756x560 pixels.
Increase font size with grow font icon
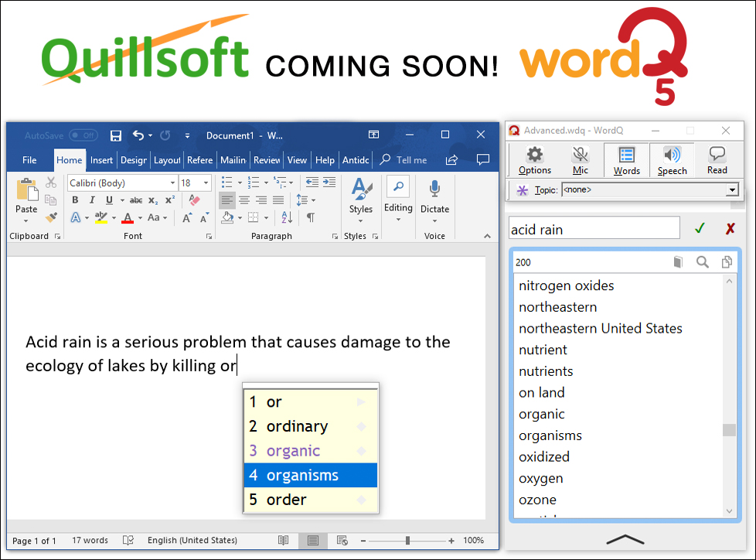[x=187, y=218]
